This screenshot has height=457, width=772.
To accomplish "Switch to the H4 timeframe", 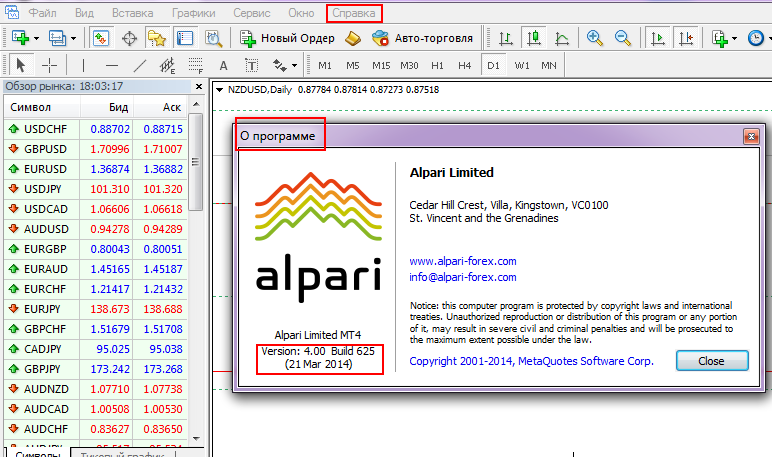I will 465,65.
